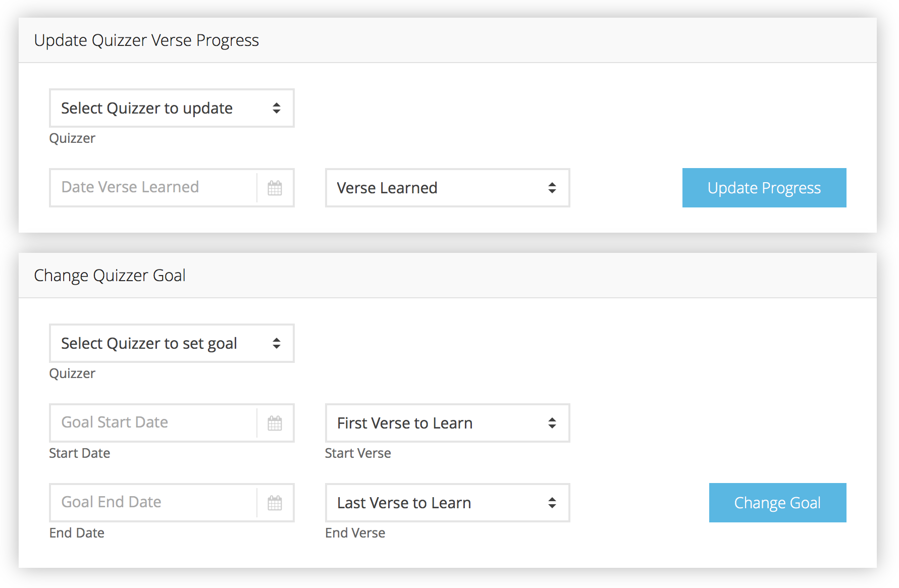Viewport: 899px width, 588px height.
Task: Click the Update Progress button
Action: point(764,188)
